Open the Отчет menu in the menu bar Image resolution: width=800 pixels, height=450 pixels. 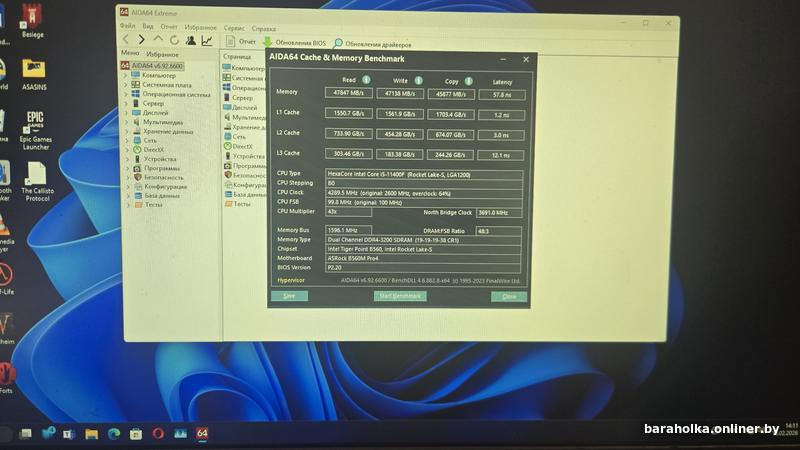pos(169,27)
